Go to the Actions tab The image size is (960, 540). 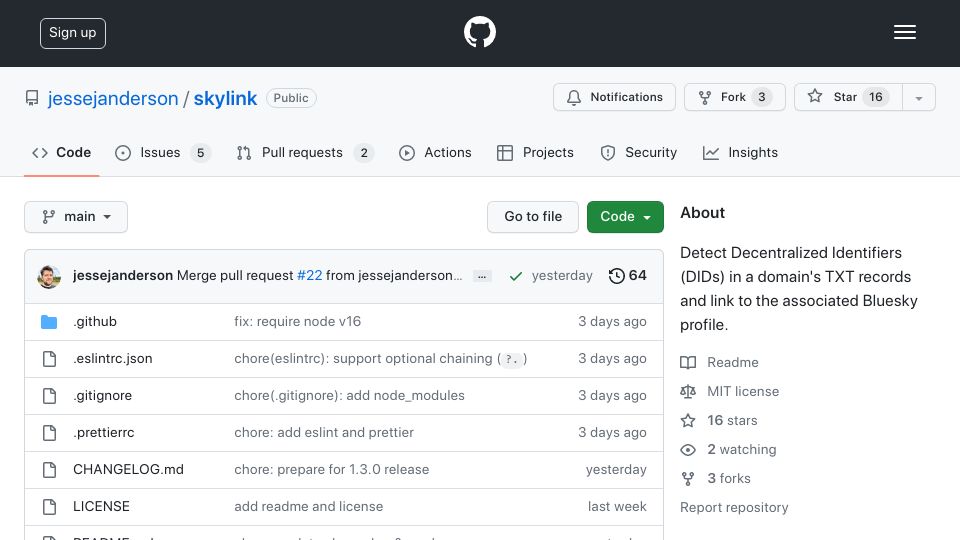pos(435,152)
